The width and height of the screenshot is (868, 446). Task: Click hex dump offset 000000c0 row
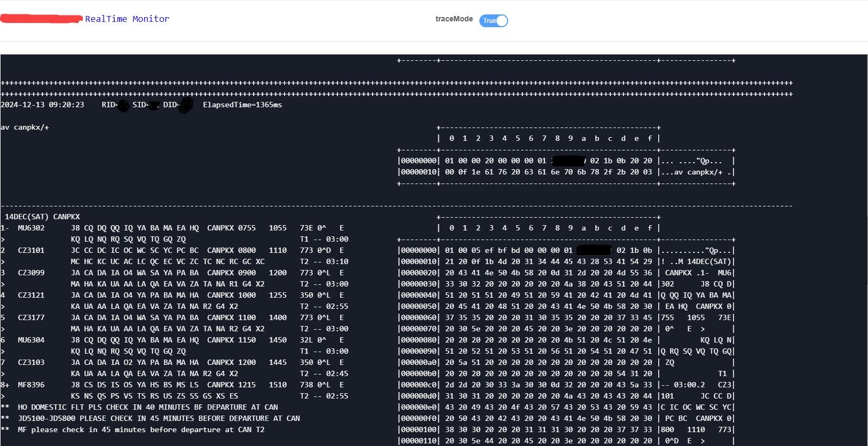(x=566, y=385)
